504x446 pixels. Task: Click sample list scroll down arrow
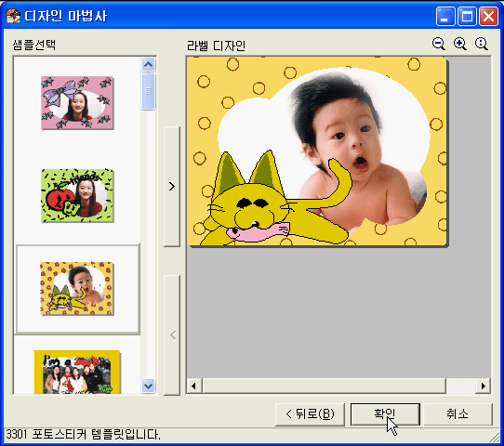click(148, 386)
